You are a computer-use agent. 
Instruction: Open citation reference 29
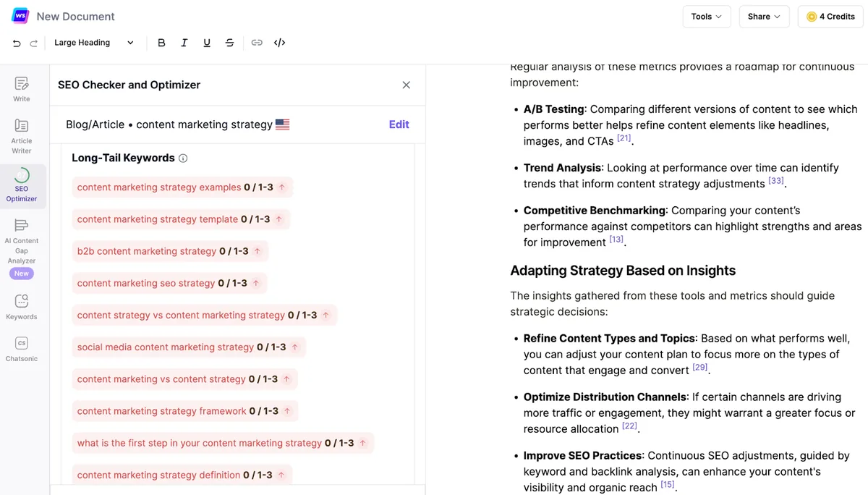[x=700, y=367]
